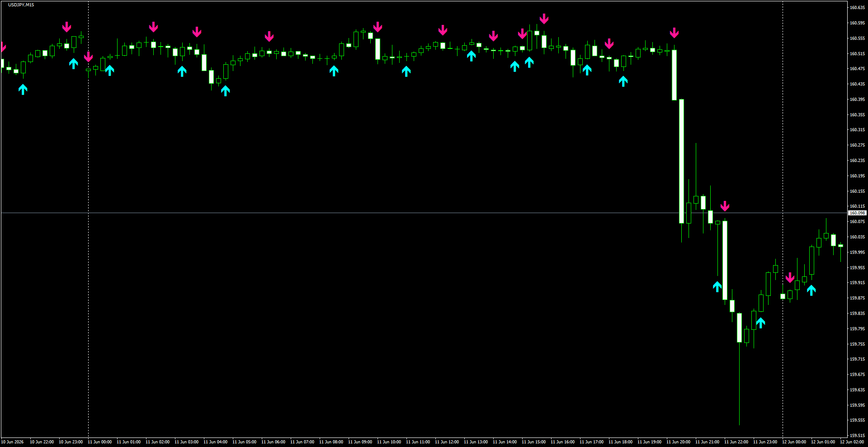Select the last cyan buy arrow near 12 Jun 00:00
868x447 pixels.
[x=811, y=290]
